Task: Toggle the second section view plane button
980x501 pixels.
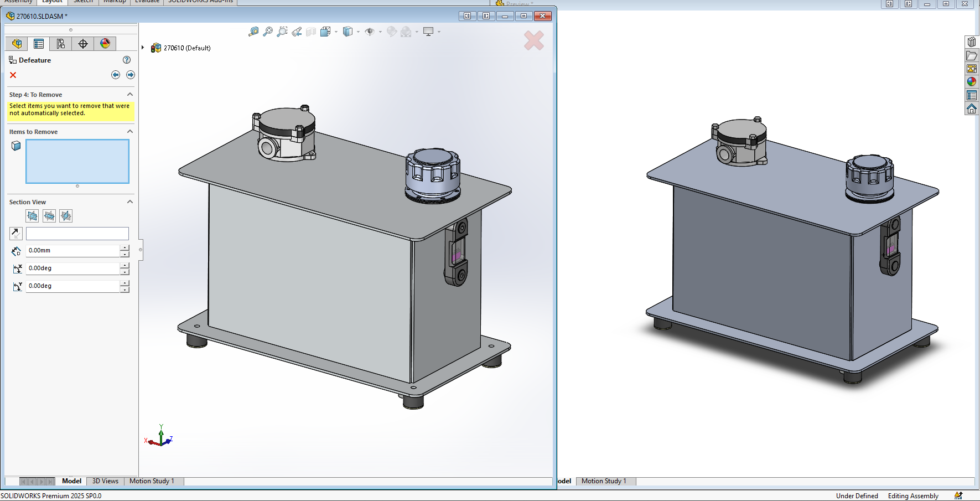Action: (x=49, y=216)
